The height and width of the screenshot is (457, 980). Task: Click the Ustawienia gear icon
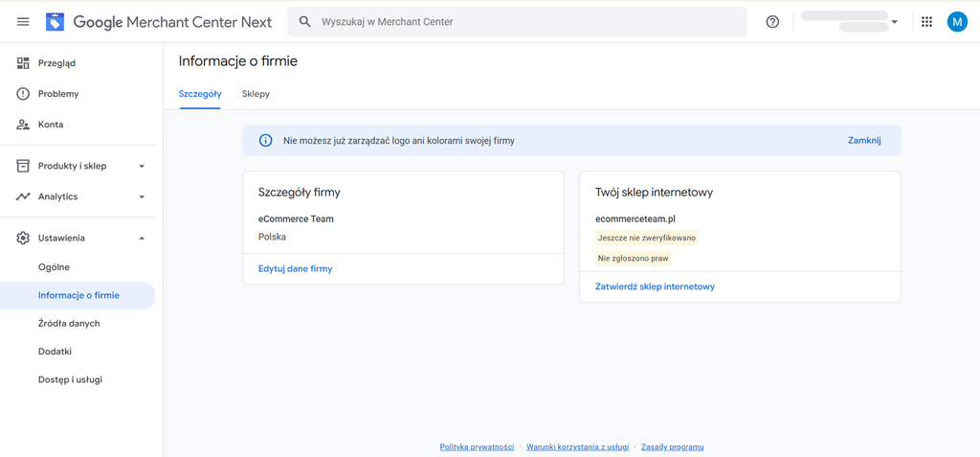[x=23, y=238]
